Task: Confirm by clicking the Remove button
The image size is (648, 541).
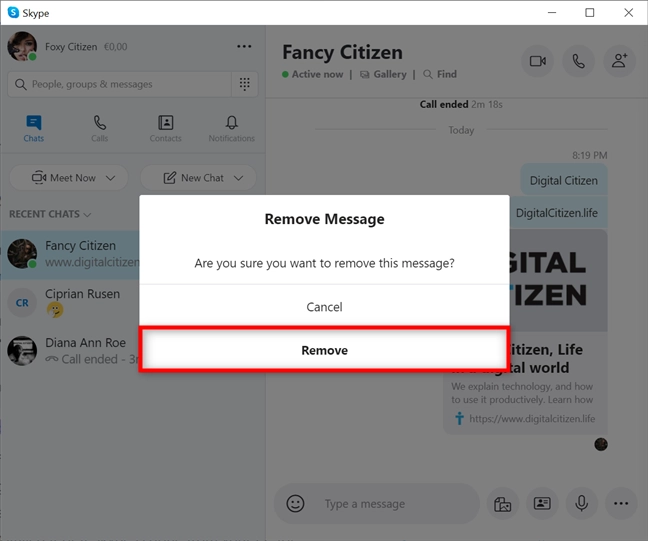Action: point(324,350)
